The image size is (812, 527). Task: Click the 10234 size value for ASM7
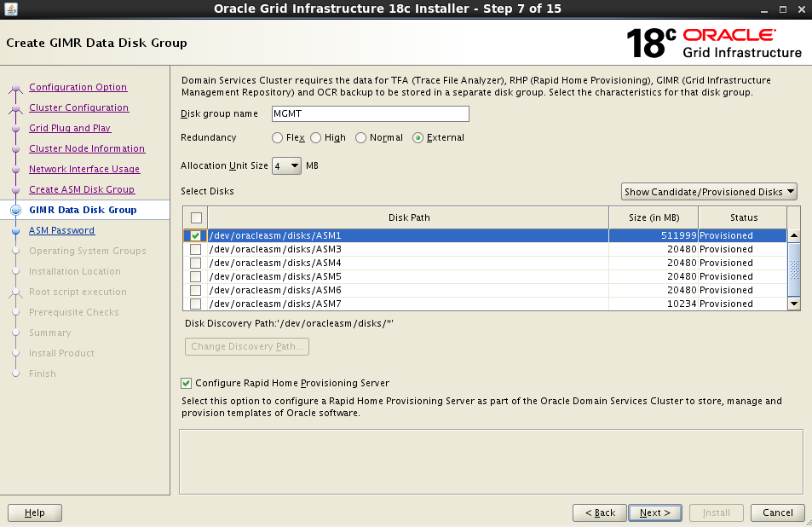coord(682,304)
